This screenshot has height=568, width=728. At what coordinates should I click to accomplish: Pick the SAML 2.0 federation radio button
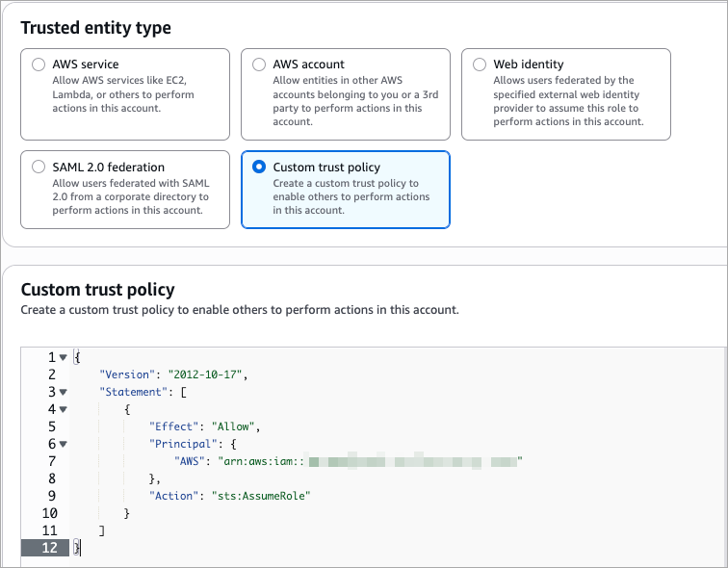click(x=39, y=167)
